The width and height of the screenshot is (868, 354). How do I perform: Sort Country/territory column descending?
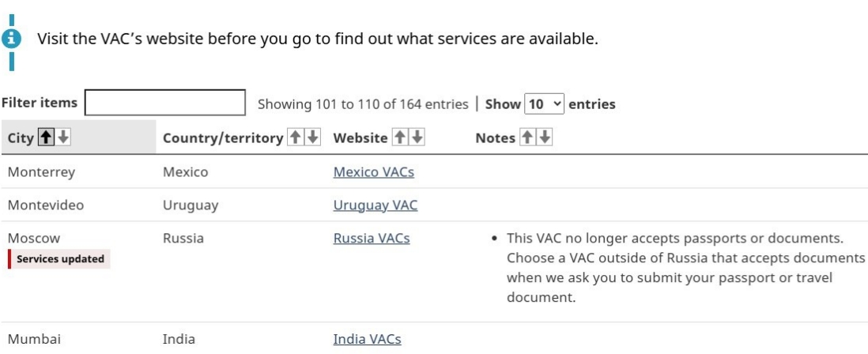point(313,137)
